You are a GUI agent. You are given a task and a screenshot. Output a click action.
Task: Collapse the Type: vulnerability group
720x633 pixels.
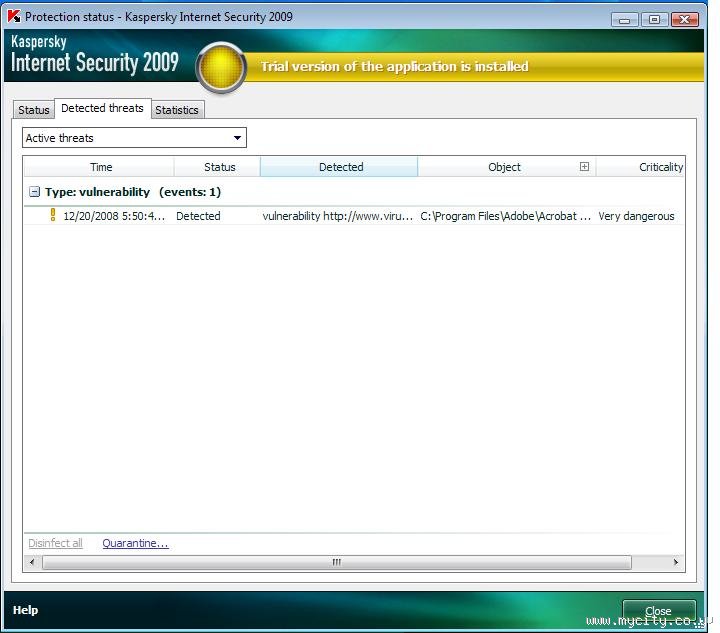pyautogui.click(x=34, y=191)
